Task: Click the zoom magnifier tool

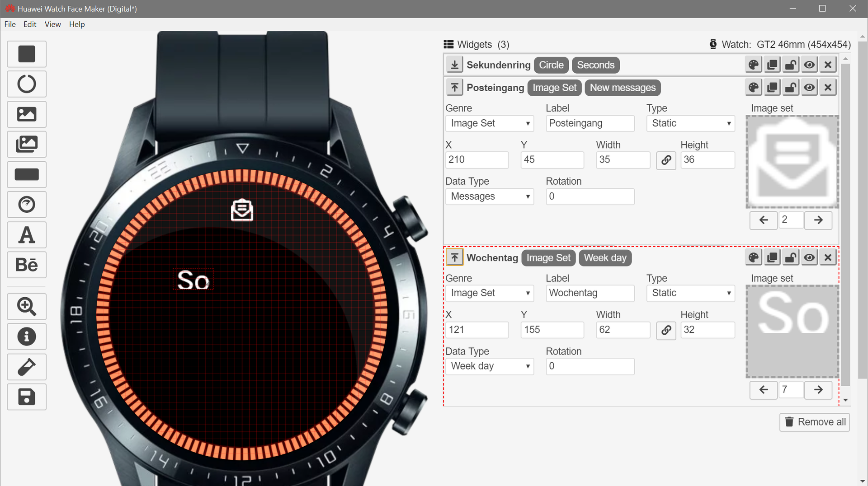Action: [27, 307]
